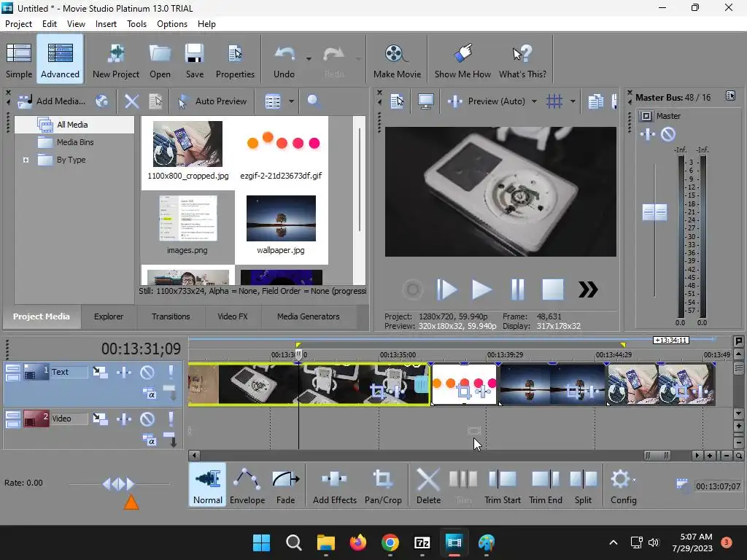The height and width of the screenshot is (560, 747).
Task: Open the Media Generators tab
Action: click(x=309, y=316)
